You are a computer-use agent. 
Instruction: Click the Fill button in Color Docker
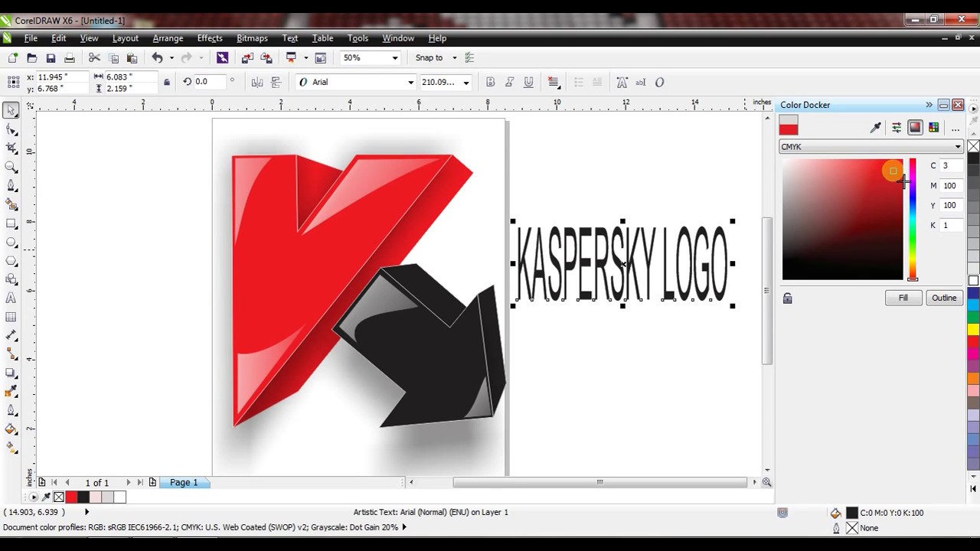(x=903, y=298)
